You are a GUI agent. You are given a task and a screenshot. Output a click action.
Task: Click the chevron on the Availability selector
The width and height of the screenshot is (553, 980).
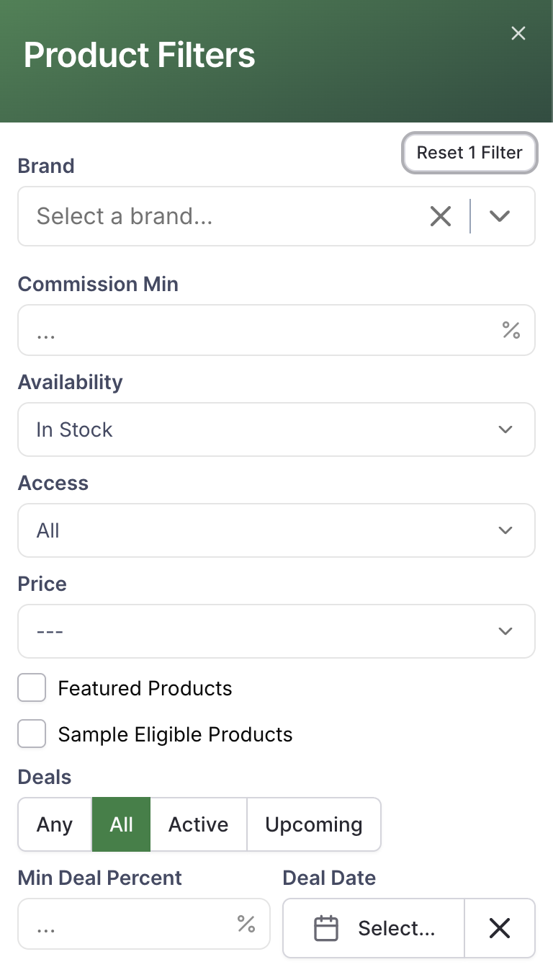[505, 429]
